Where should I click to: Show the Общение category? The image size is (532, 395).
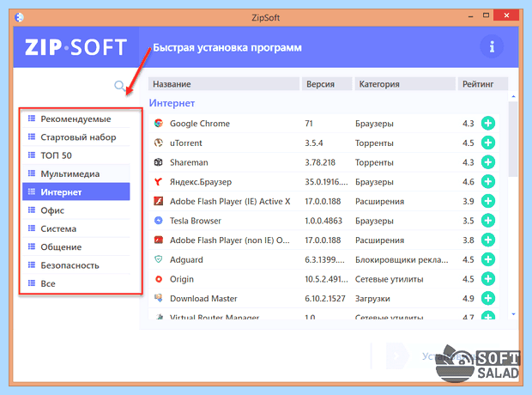pyautogui.click(x=76, y=247)
